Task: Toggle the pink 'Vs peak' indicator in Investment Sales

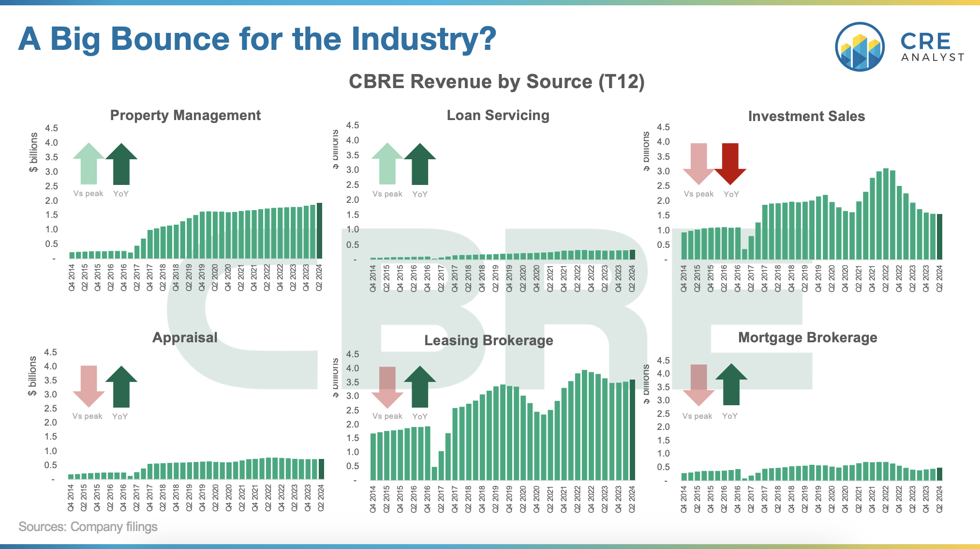Action: point(698,165)
